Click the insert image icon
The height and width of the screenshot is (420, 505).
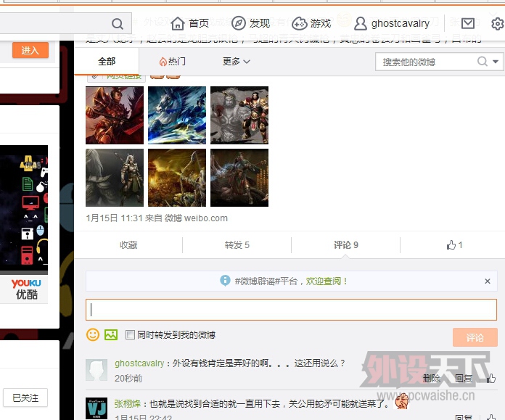pos(111,335)
